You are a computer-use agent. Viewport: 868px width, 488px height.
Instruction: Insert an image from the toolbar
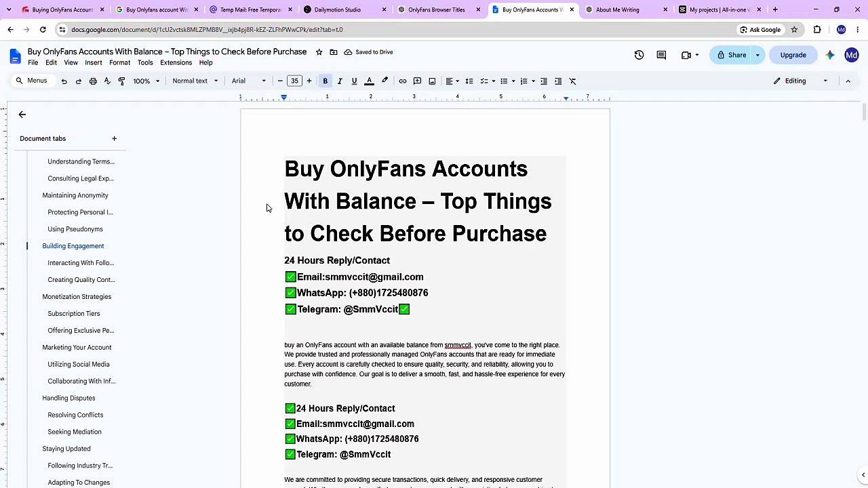pos(432,81)
